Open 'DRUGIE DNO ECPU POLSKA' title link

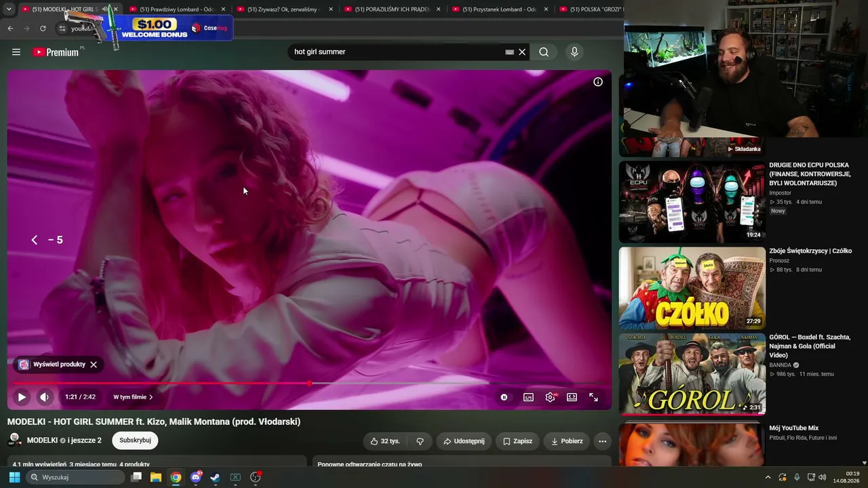tap(810, 174)
